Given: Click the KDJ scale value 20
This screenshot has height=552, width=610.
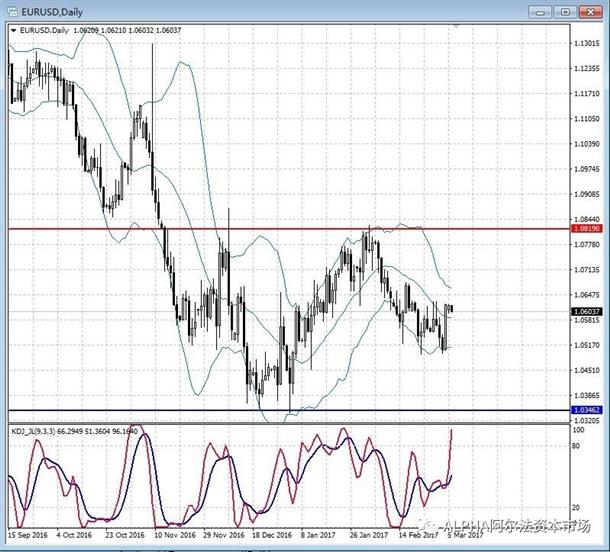Looking at the screenshot, I should click(576, 508).
